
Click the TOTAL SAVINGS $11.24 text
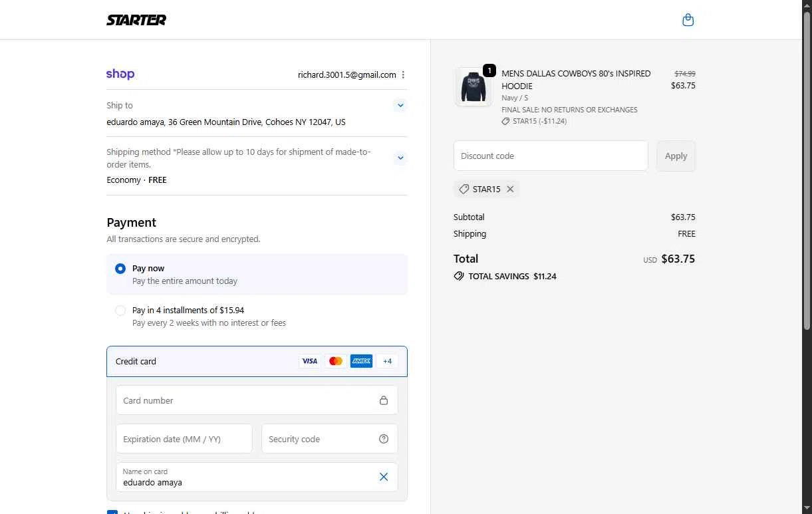[512, 276]
